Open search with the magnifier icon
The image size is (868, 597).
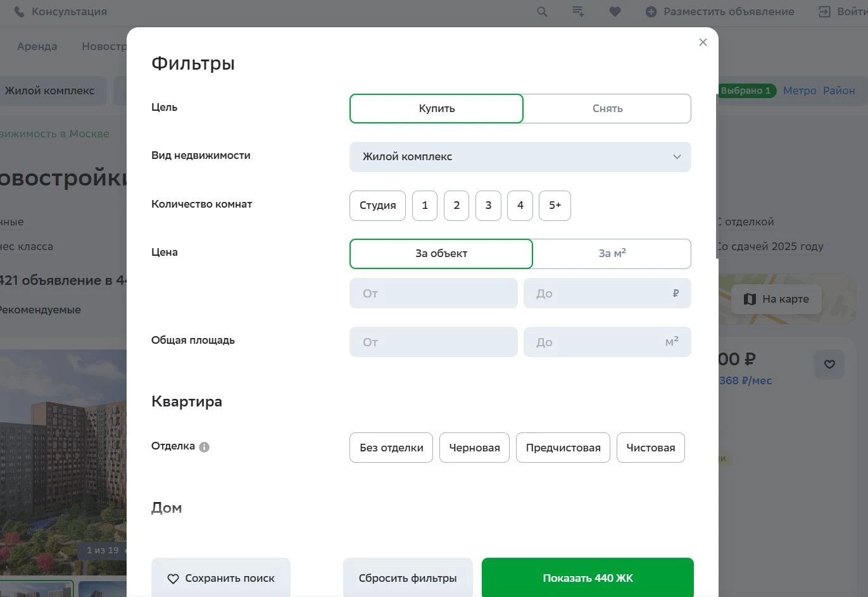point(541,11)
